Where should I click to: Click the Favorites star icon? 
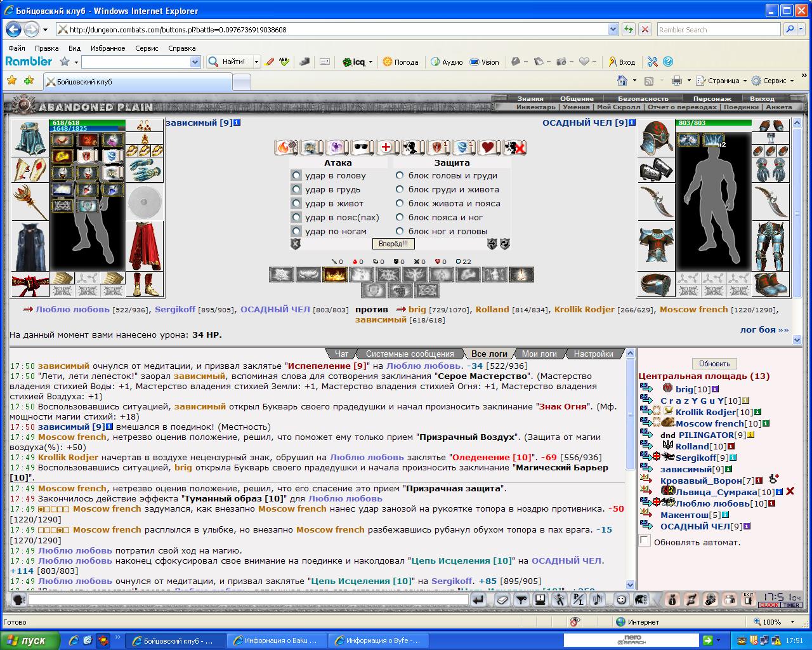tap(12, 81)
